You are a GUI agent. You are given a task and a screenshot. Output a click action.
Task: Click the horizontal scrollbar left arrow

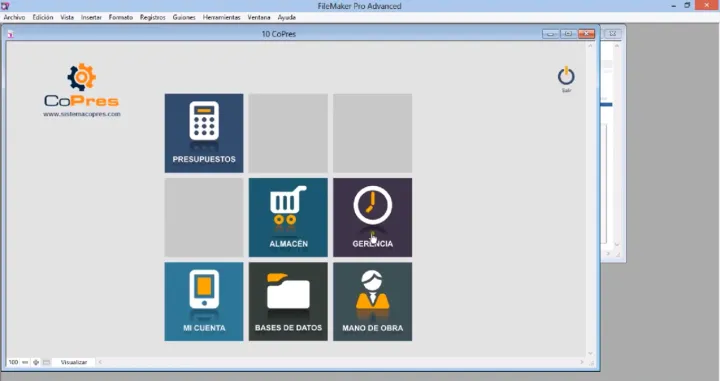(100, 362)
